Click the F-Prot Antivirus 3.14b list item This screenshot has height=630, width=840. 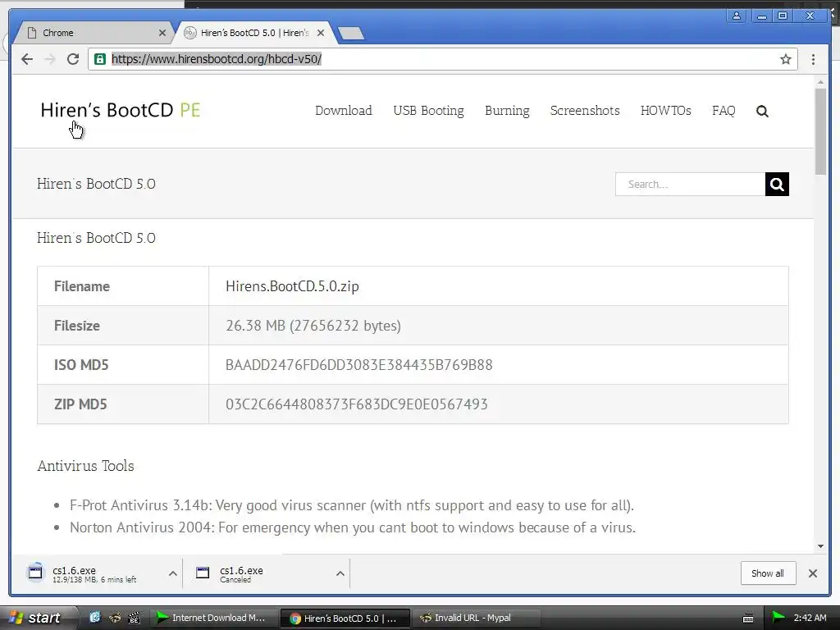click(x=351, y=505)
